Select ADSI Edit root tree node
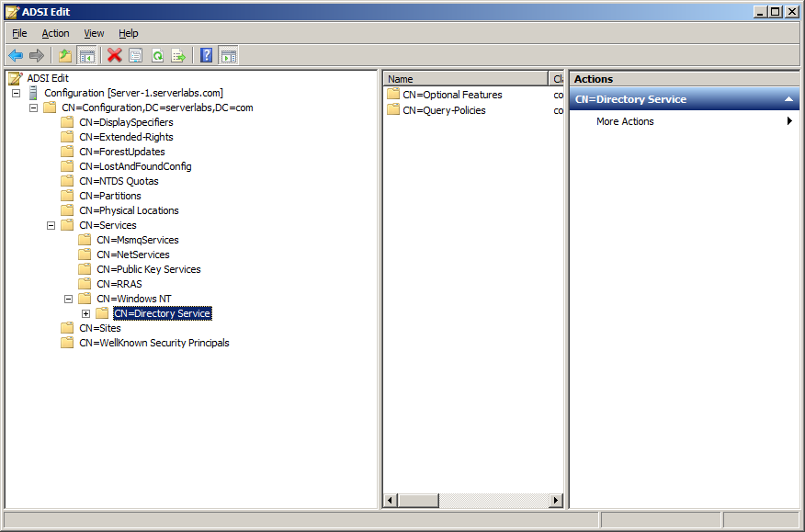Viewport: 805px width, 532px height. [x=48, y=78]
